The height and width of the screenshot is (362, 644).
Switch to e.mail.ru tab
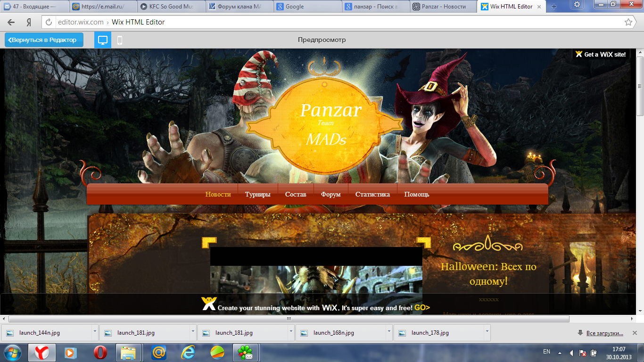(x=103, y=7)
